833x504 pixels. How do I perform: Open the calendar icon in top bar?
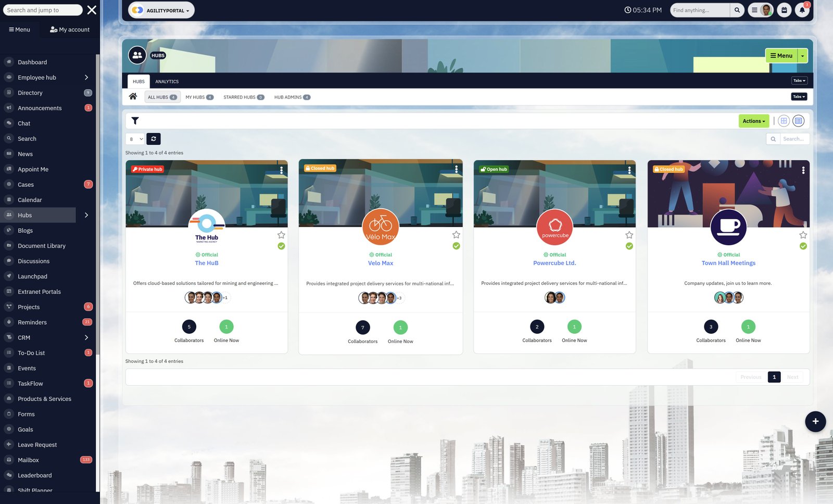784,10
